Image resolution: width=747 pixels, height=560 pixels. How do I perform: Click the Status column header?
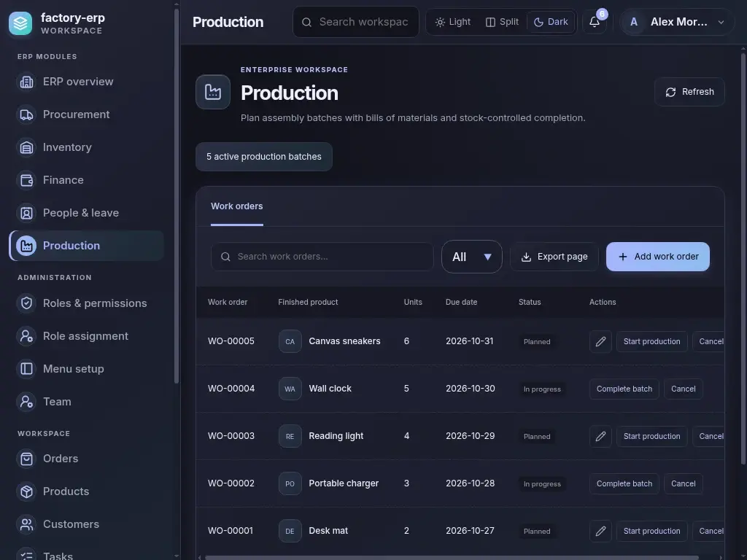click(x=530, y=302)
